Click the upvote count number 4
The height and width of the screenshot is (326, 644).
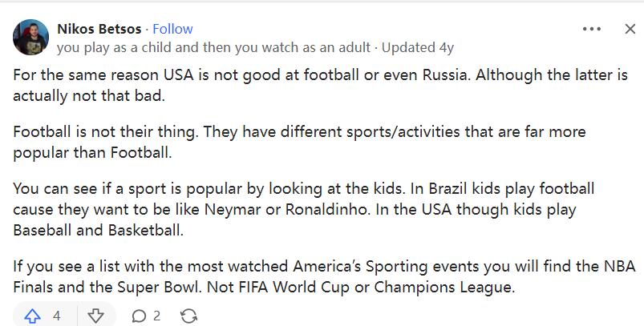tap(57, 316)
